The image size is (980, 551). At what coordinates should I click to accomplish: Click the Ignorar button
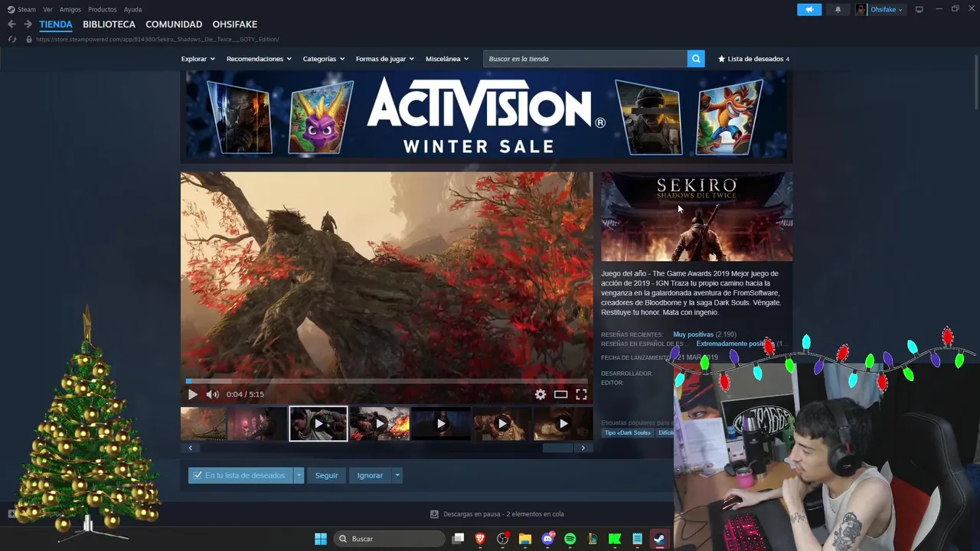(370, 475)
